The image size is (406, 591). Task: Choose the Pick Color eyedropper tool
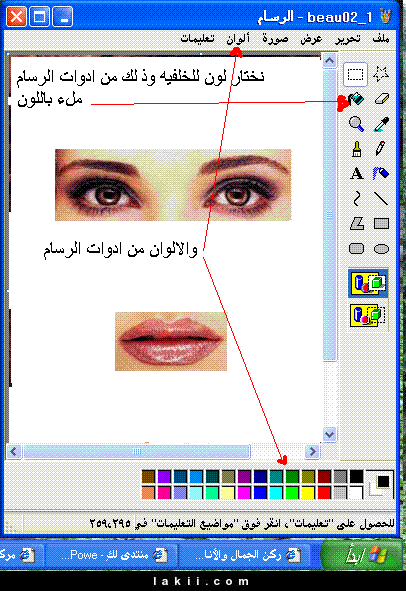pyautogui.click(x=381, y=124)
